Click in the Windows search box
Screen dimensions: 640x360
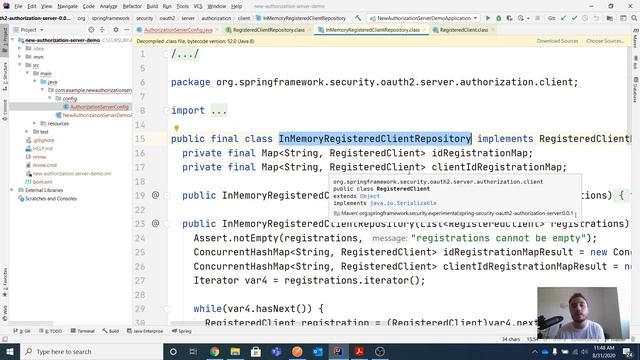[91, 351]
